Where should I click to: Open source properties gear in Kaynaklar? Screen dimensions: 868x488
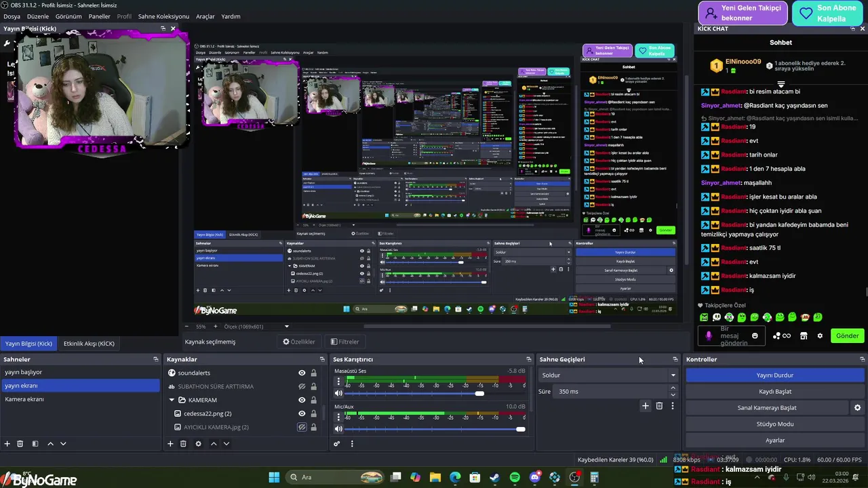pyautogui.click(x=198, y=444)
